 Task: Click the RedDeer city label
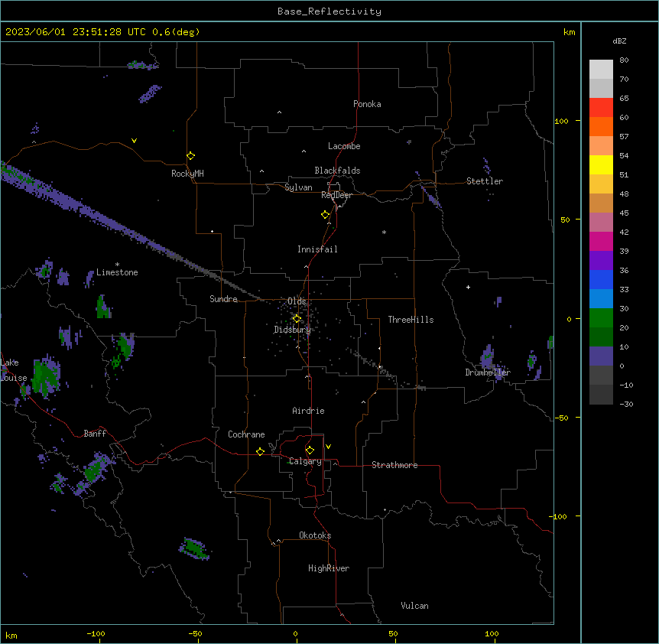(336, 195)
